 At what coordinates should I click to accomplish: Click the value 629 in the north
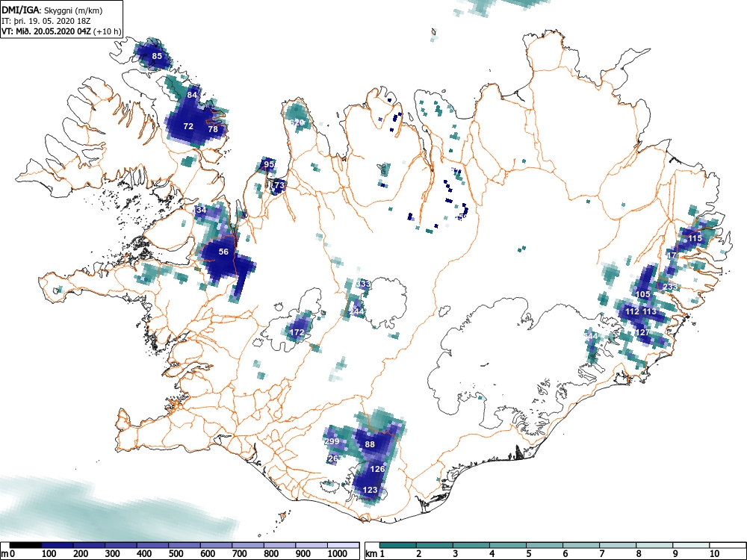click(297, 123)
